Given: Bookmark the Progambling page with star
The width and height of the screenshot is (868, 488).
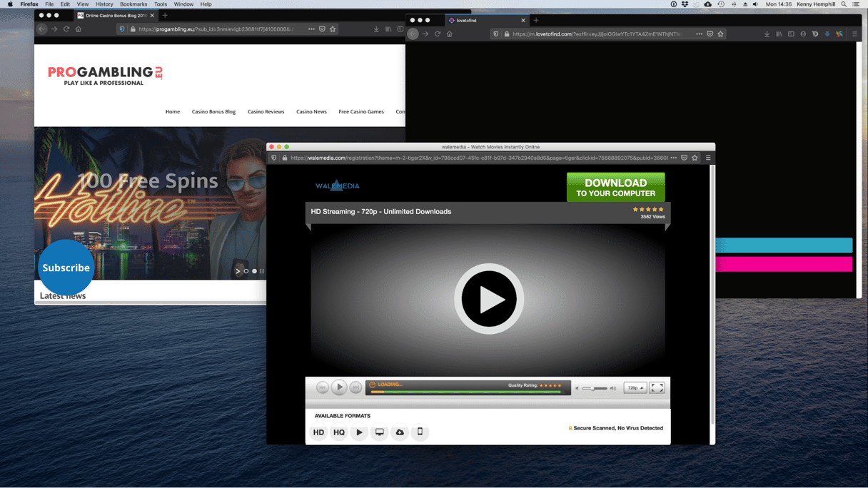Looking at the screenshot, I should click(x=333, y=29).
